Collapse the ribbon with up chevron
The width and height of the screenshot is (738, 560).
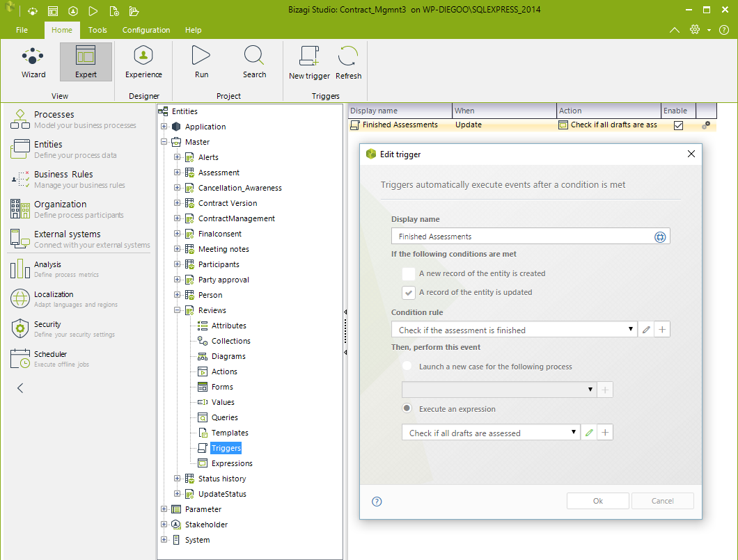(x=674, y=30)
